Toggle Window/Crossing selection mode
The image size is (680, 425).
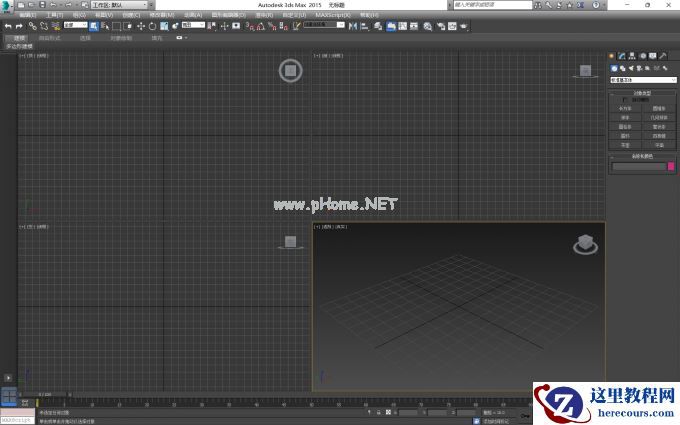pos(128,26)
